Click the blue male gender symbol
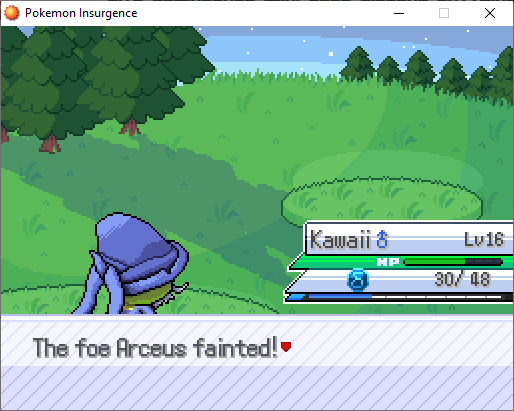This screenshot has height=411, width=514. click(x=382, y=239)
